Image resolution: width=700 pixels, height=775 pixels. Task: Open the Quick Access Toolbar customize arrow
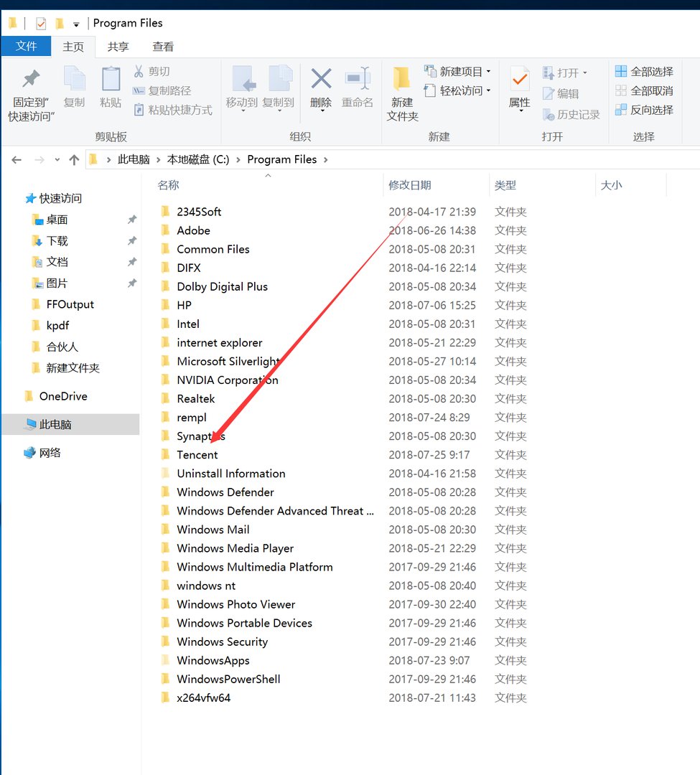pos(76,24)
